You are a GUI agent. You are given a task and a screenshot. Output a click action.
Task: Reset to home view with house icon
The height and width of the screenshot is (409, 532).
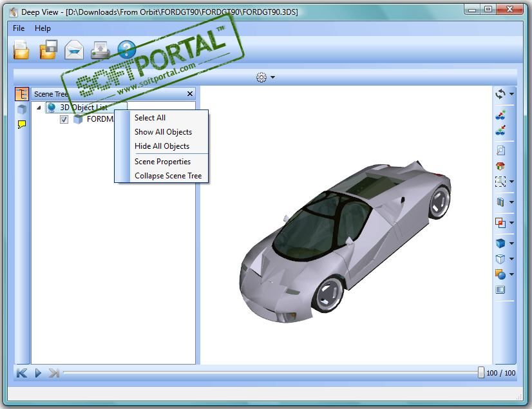[x=500, y=166]
